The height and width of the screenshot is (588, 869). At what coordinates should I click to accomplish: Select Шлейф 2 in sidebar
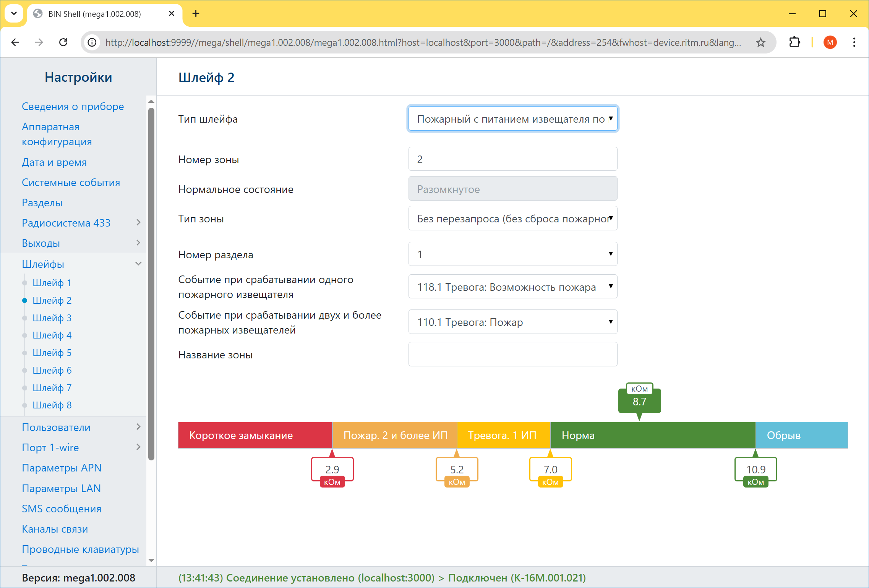pyautogui.click(x=52, y=300)
